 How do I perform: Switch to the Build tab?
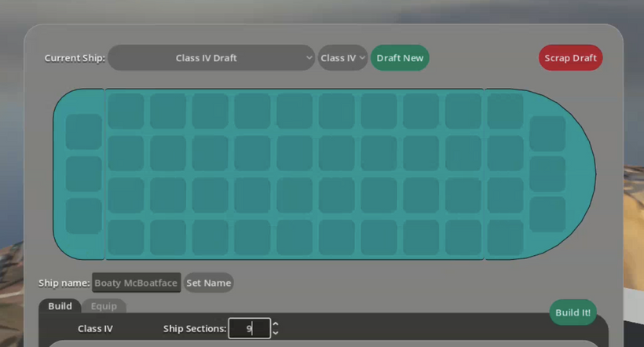point(60,306)
